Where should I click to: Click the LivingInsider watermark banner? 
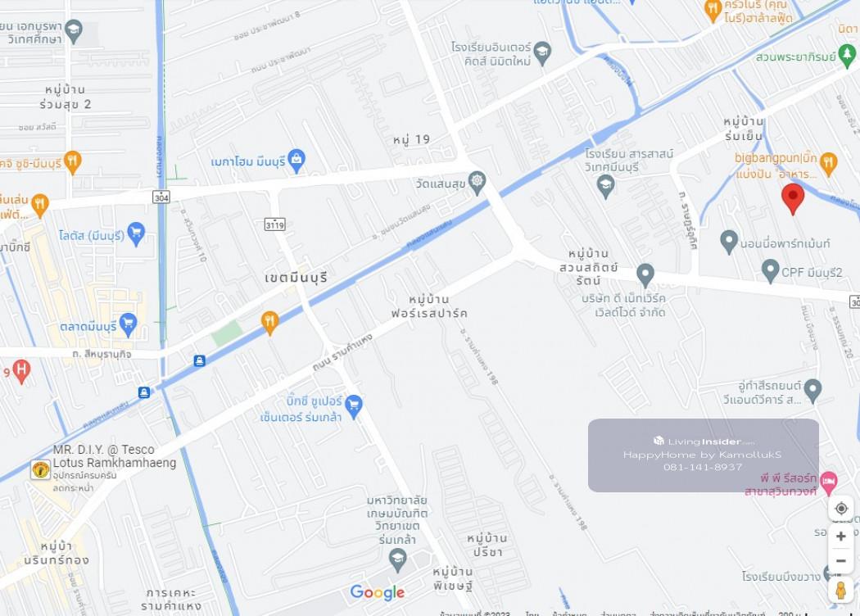coord(703,455)
